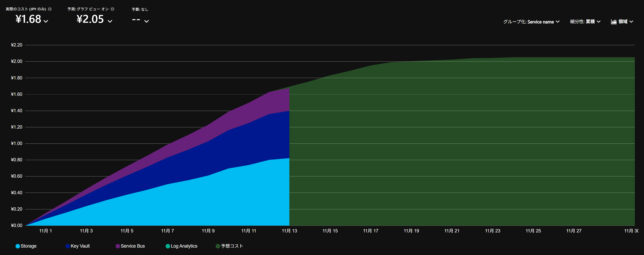Open the 予算: なし budget dropdown
The width and height of the screenshot is (644, 255).
tap(146, 22)
